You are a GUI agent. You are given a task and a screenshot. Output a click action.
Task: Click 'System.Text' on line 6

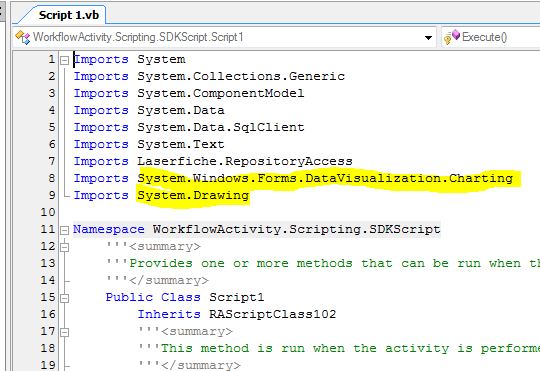(x=181, y=144)
